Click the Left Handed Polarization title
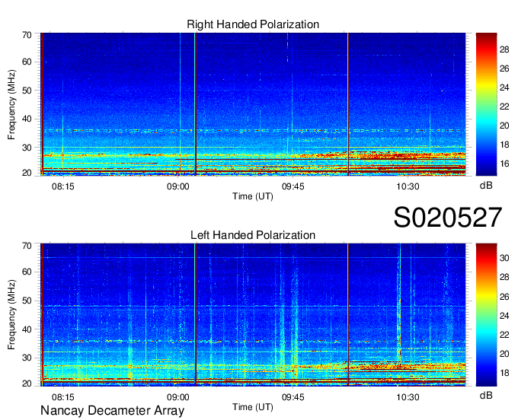This screenshot has width=518, height=420. (x=253, y=235)
